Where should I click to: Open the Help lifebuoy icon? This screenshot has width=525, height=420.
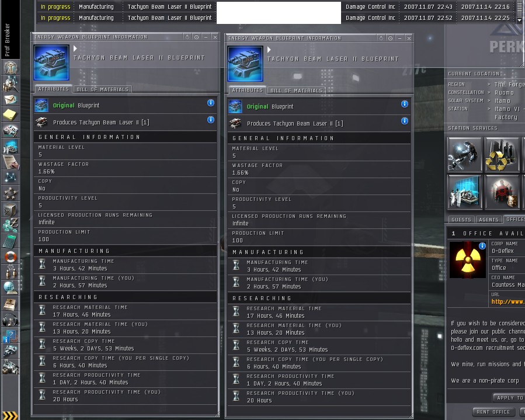tap(11, 257)
